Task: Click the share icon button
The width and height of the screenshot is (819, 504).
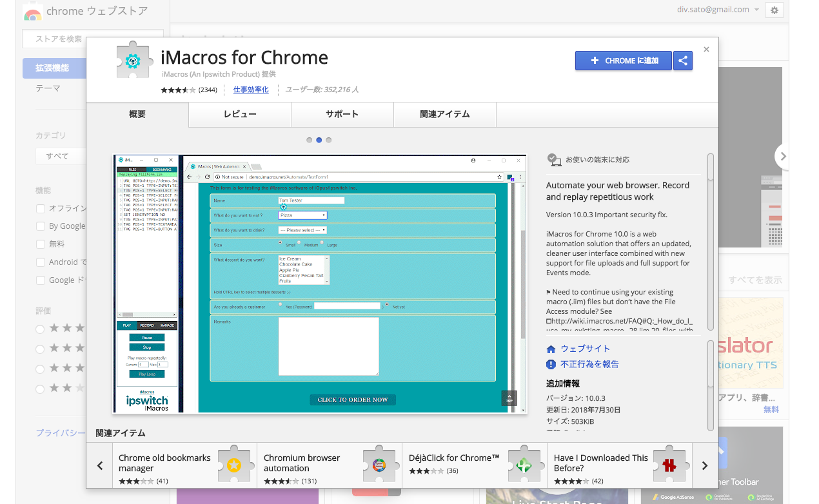Action: click(x=683, y=61)
